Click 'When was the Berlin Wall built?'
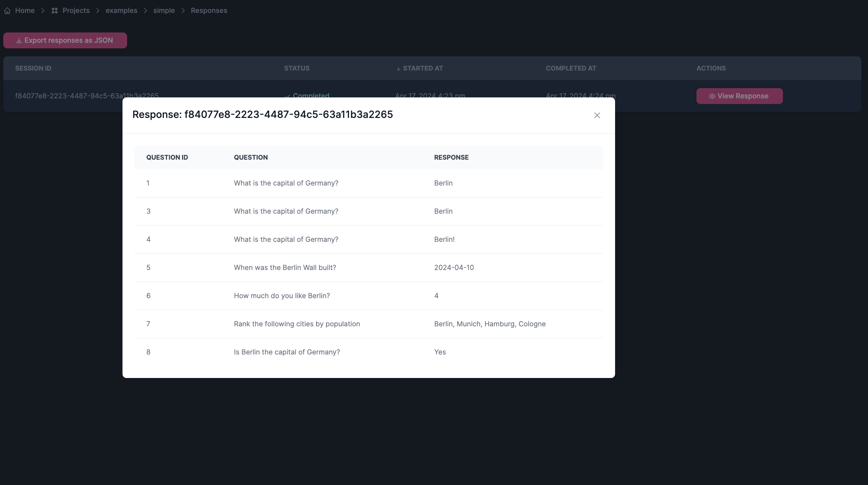This screenshot has height=485, width=868. click(x=285, y=267)
